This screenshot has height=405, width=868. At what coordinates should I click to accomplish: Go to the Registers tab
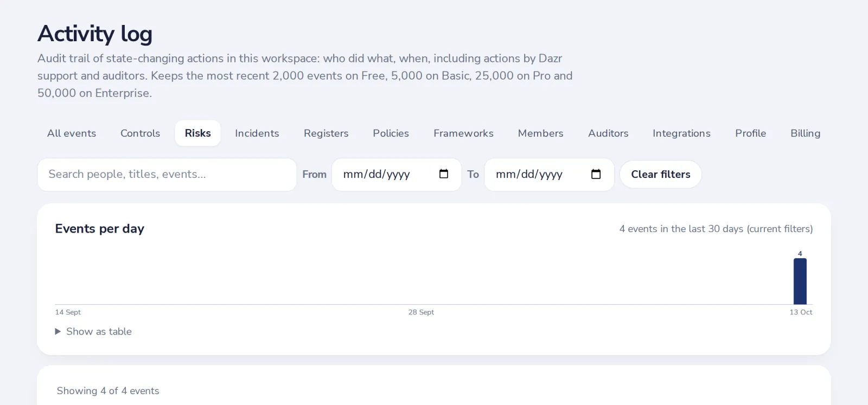coord(326,133)
